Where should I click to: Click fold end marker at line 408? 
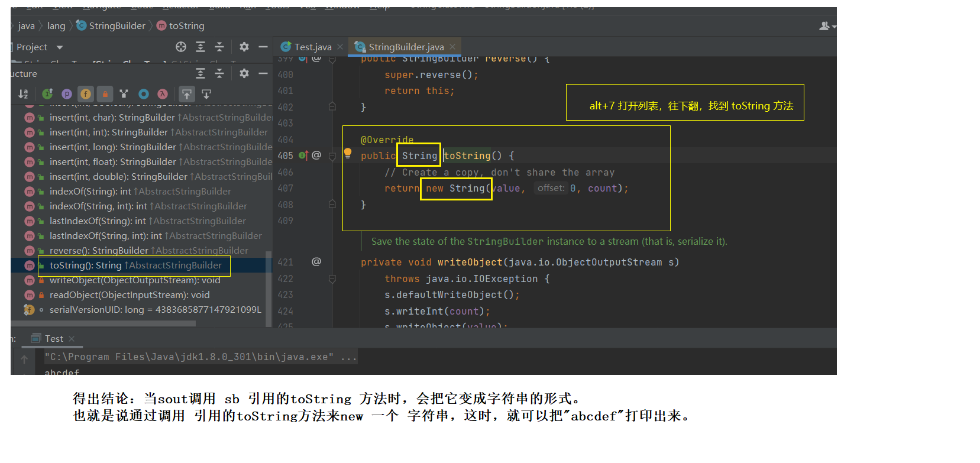(332, 204)
